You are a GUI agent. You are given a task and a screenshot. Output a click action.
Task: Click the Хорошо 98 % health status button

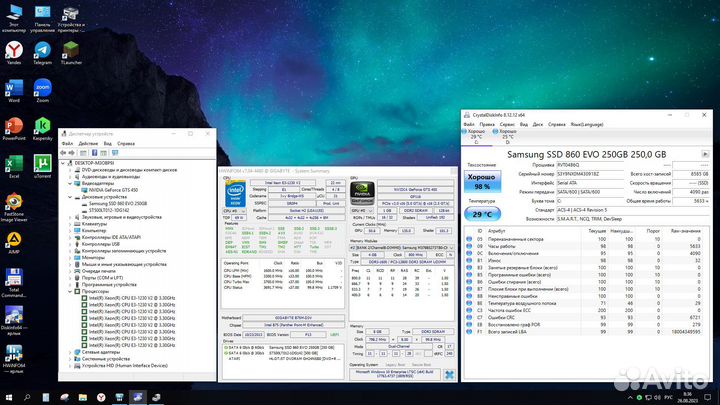[482, 181]
